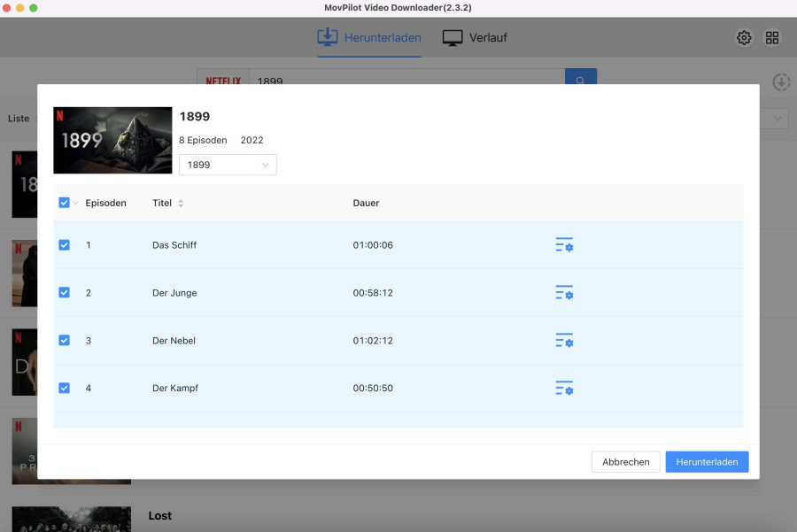Open settings for episode Der Kampf
This screenshot has height=532, width=797.
click(x=564, y=389)
